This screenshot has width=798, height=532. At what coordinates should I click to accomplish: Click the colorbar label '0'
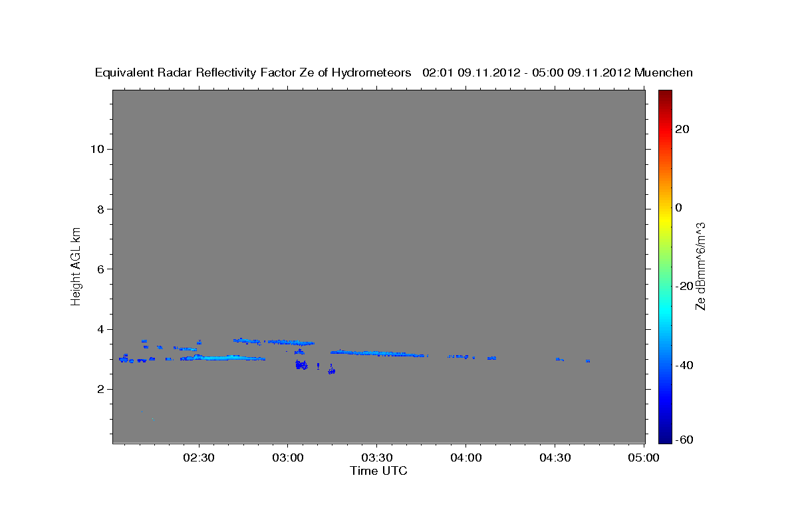(x=679, y=207)
